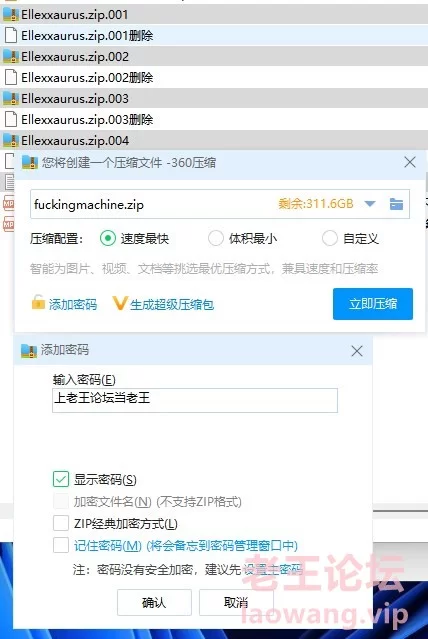Click the 输入密码 password input field

195,400
